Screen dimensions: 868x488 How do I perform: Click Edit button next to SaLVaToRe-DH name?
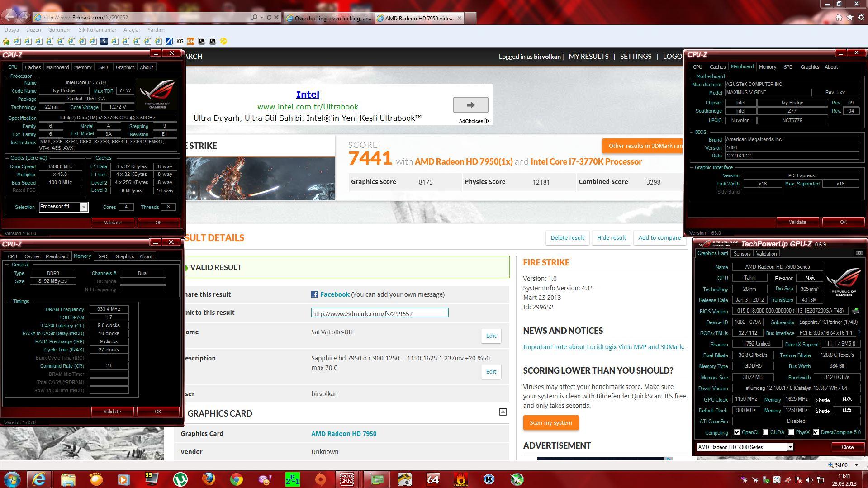click(491, 336)
